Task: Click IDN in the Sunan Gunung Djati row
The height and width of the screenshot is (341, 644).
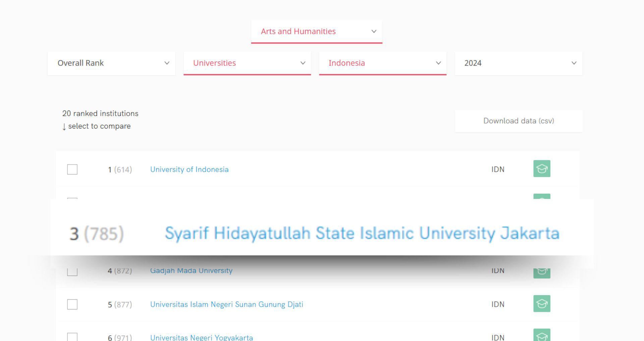Action: click(x=498, y=304)
